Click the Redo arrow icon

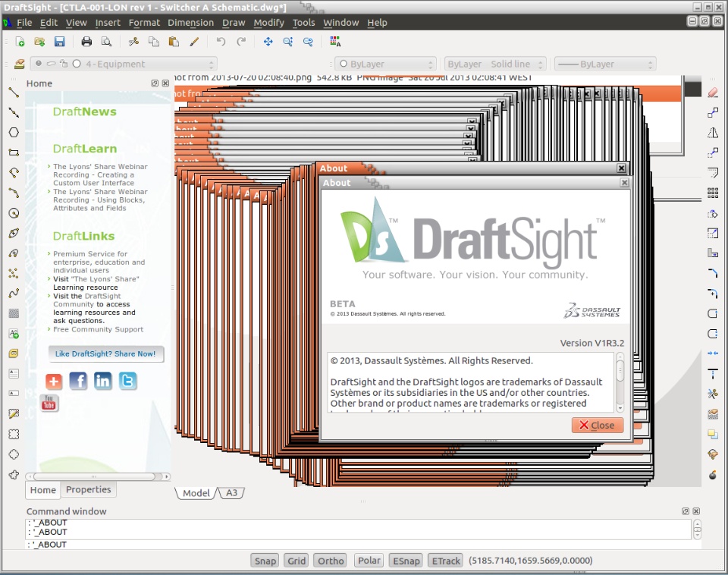point(241,42)
